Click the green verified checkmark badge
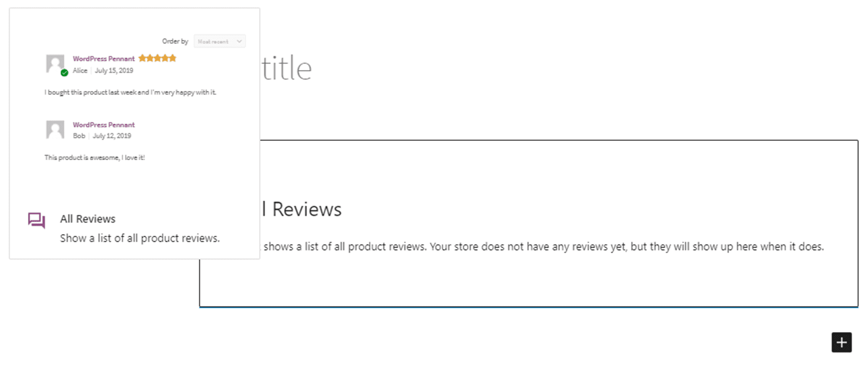Image resolution: width=868 pixels, height=391 pixels. pyautogui.click(x=64, y=73)
